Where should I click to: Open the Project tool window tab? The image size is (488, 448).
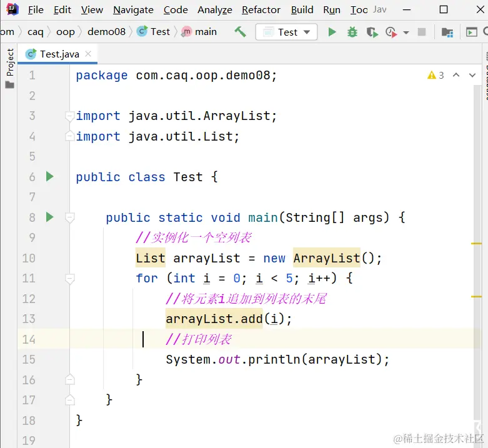[x=10, y=68]
